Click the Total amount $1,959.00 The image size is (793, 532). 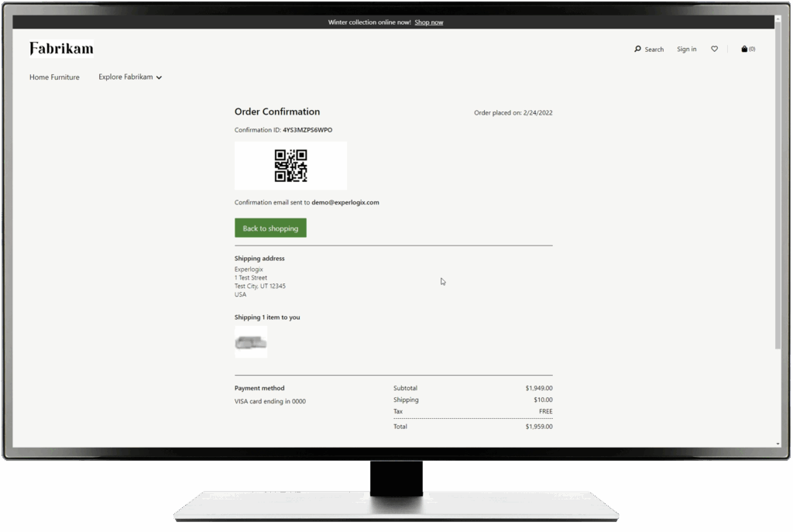point(540,426)
